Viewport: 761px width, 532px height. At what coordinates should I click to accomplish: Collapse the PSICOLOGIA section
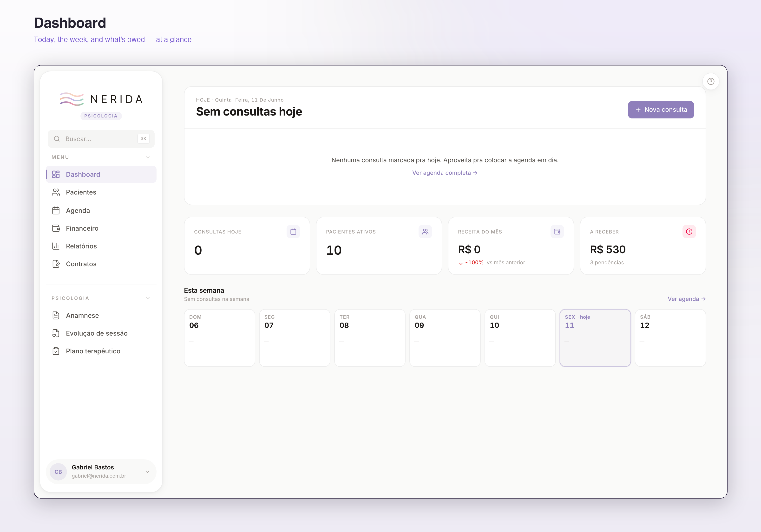148,298
